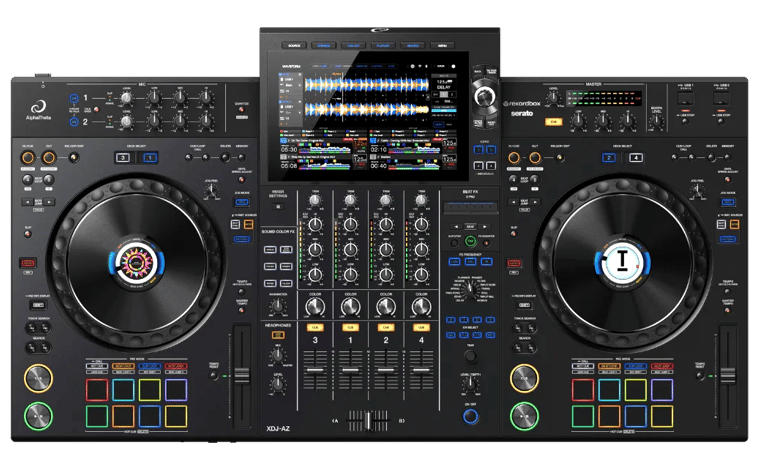The image size is (768, 470).
Task: Load track to deck 3 with LOAD 3
Action: pyautogui.click(x=479, y=166)
